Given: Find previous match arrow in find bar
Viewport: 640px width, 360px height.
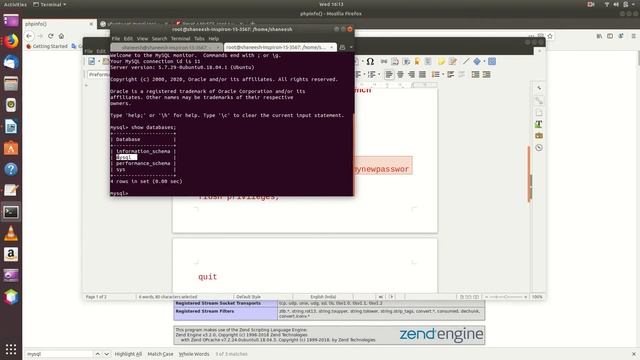Looking at the screenshot, I should (98, 354).
